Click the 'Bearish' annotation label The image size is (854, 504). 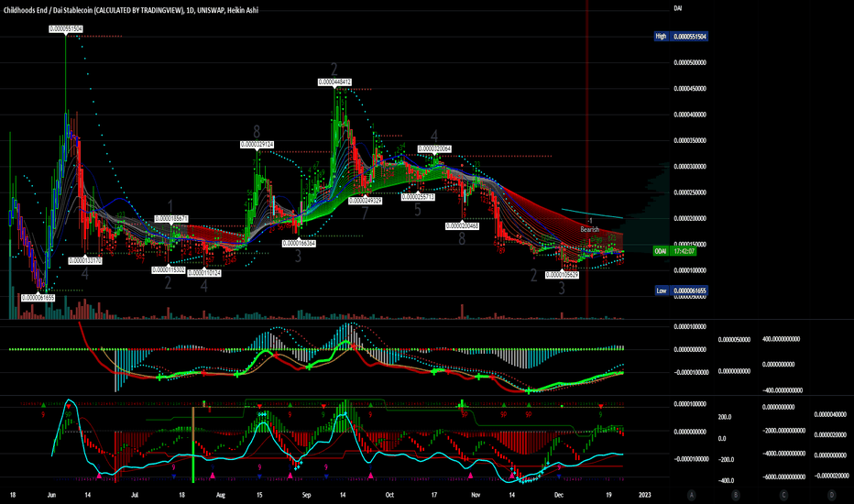[x=589, y=229]
